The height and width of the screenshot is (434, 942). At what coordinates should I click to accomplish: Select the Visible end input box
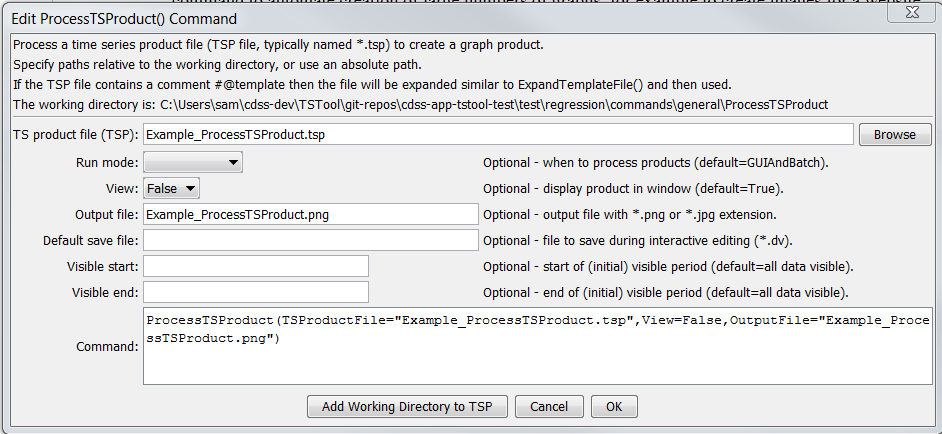(256, 292)
